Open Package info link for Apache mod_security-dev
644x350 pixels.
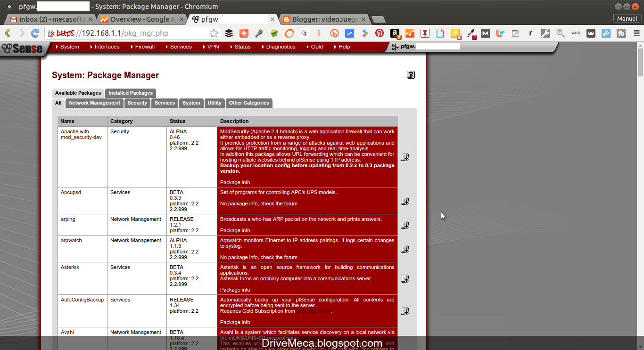click(x=235, y=182)
